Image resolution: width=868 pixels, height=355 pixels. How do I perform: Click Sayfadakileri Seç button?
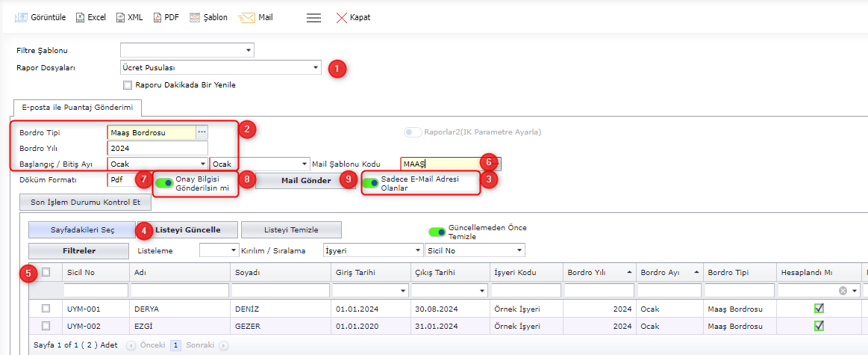click(x=83, y=230)
